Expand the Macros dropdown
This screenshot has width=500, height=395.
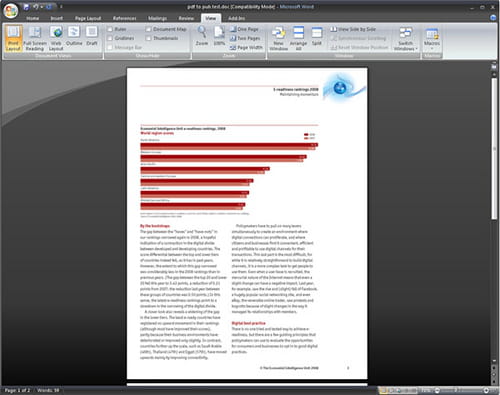(x=432, y=38)
